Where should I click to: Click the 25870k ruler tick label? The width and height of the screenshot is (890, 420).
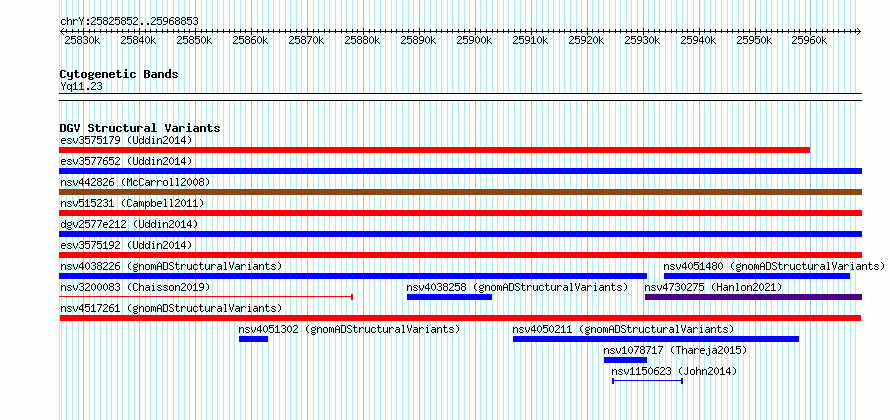tap(307, 40)
